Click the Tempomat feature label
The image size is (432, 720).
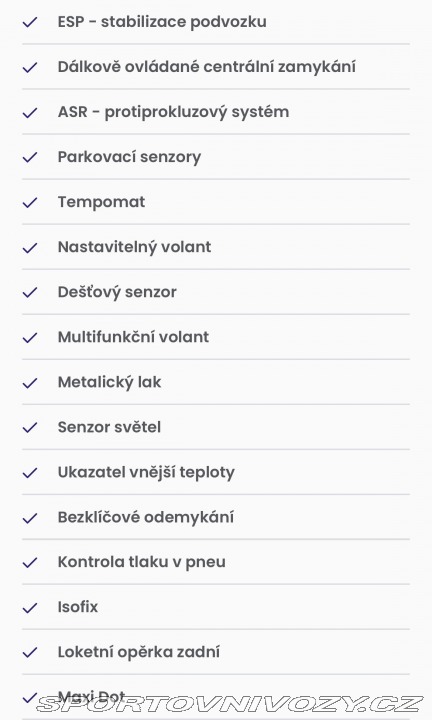click(x=101, y=202)
